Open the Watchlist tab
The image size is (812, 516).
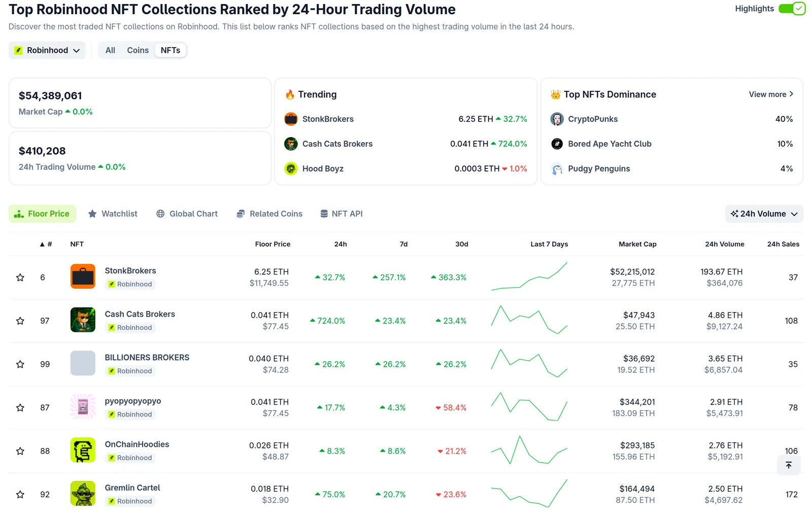click(113, 214)
